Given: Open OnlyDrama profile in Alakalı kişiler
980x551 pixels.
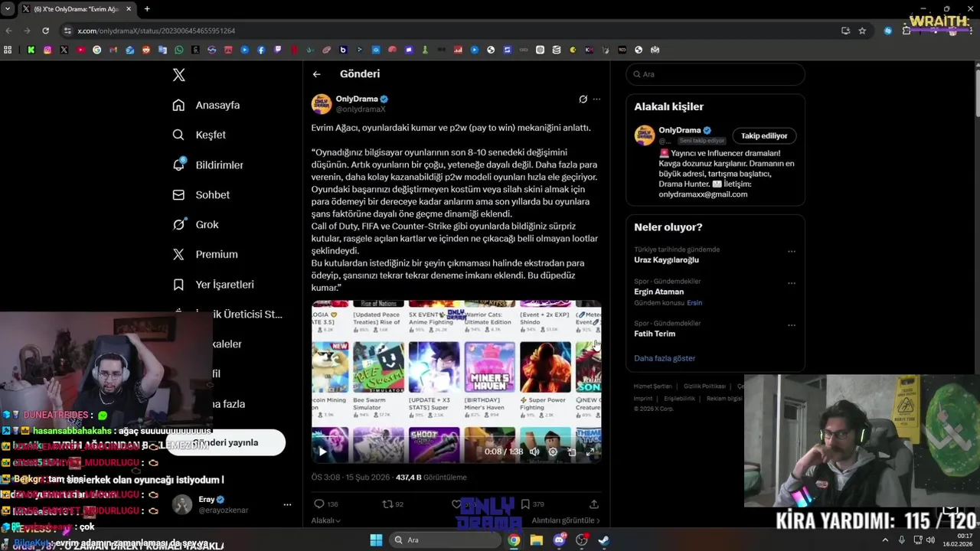Looking at the screenshot, I should pos(679,130).
